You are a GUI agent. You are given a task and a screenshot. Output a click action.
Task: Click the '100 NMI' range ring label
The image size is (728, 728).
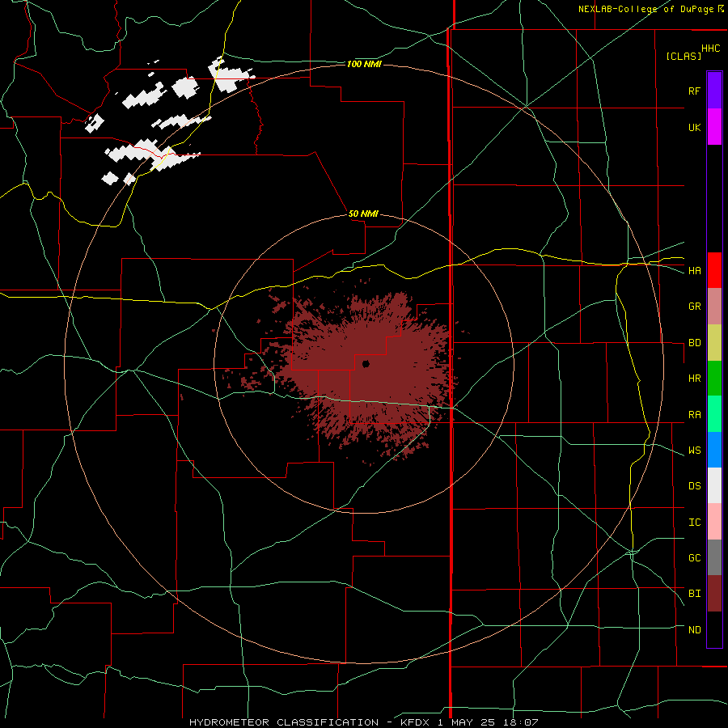coord(364,64)
